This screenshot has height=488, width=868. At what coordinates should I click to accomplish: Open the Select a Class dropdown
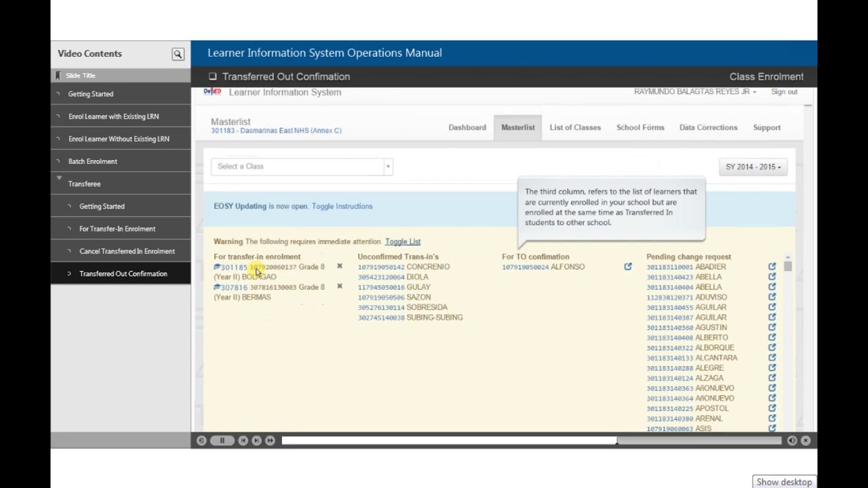point(302,167)
